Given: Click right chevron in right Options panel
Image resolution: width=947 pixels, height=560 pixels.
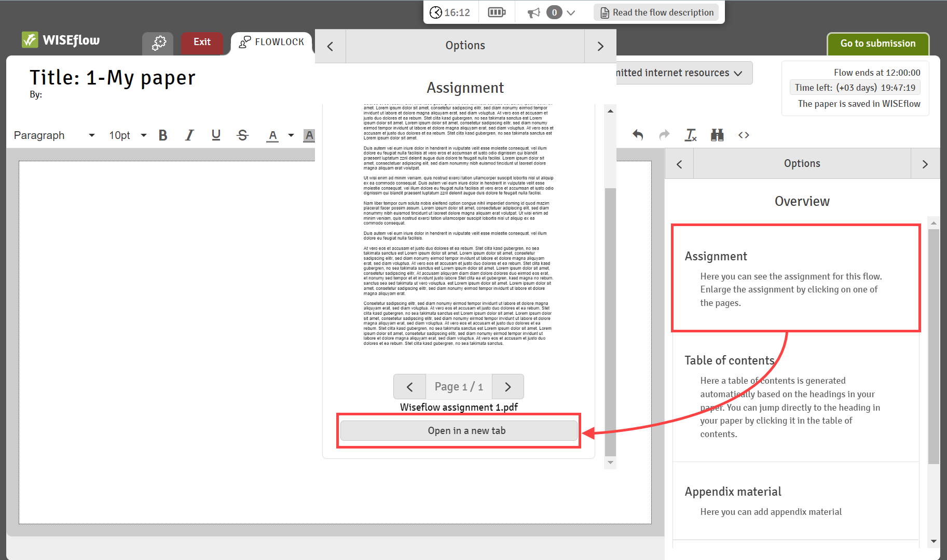Looking at the screenshot, I should click(x=925, y=164).
